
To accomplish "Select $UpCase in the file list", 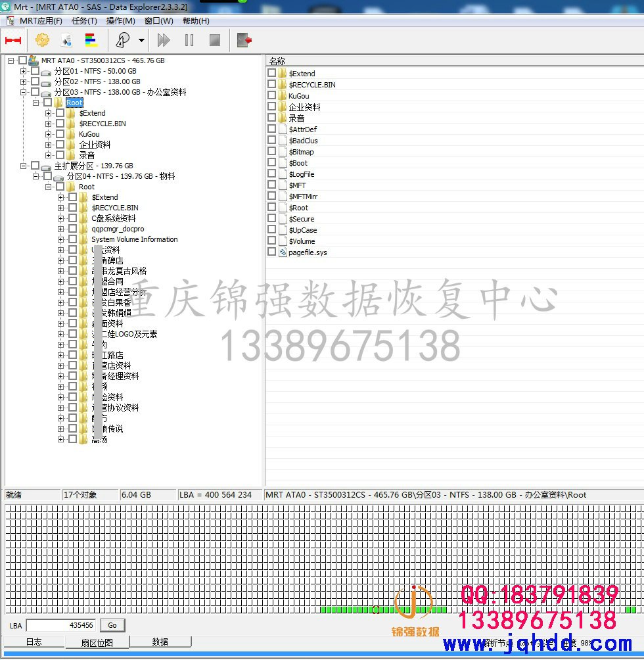I will point(303,230).
